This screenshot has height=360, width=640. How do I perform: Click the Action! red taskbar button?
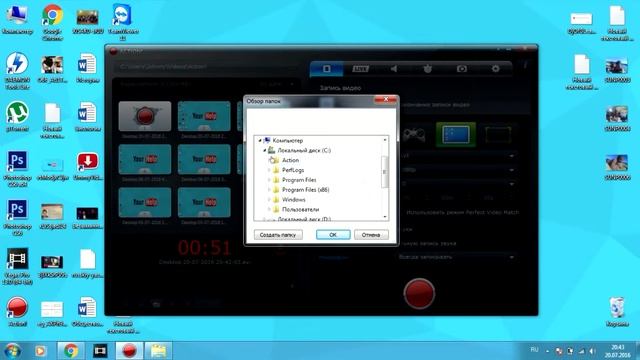[x=129, y=351]
